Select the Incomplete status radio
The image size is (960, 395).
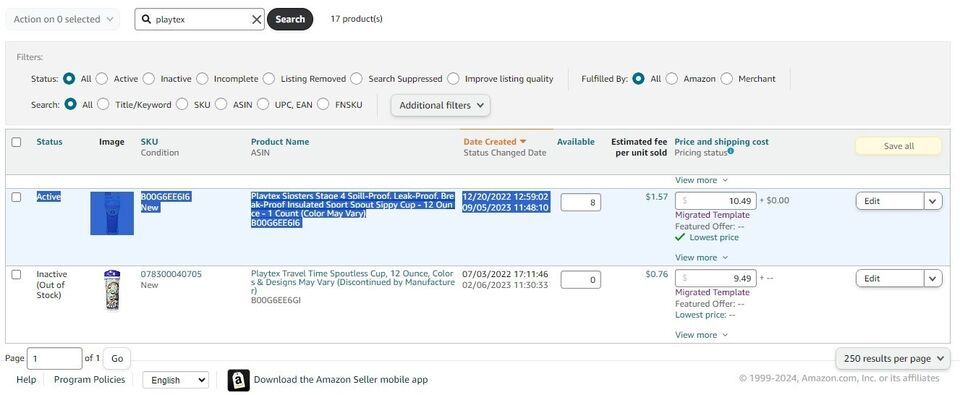(202, 78)
